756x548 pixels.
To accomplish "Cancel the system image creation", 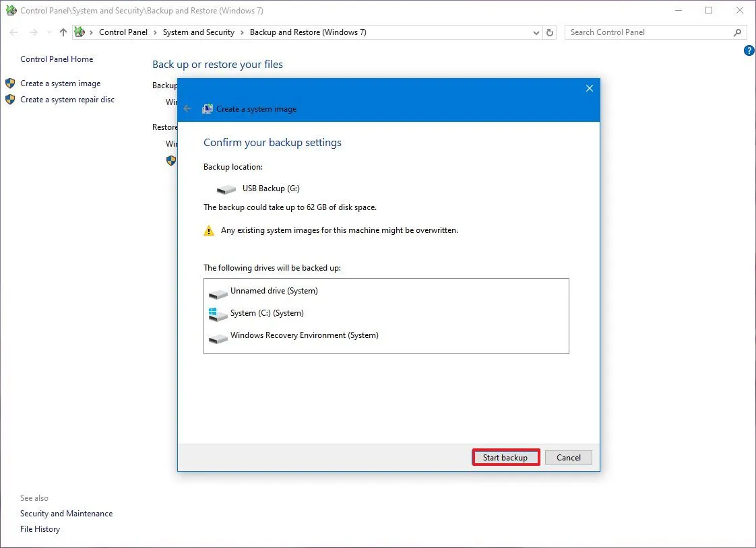I will click(x=568, y=457).
